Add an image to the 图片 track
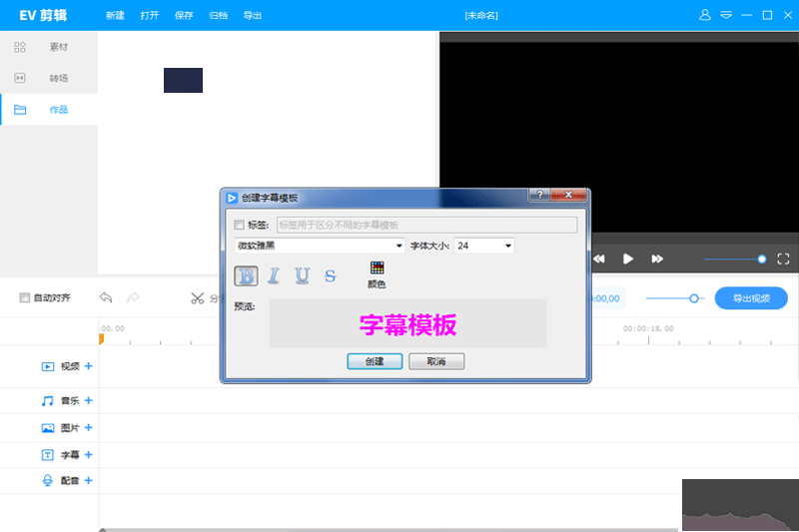Screen dimensions: 799x532 coord(89,427)
